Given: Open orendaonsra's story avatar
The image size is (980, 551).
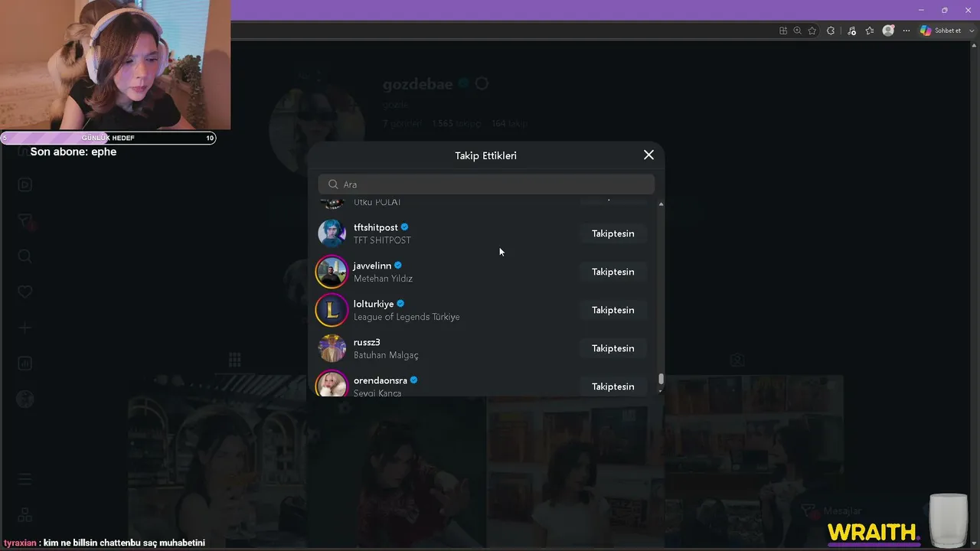Looking at the screenshot, I should pos(332,384).
